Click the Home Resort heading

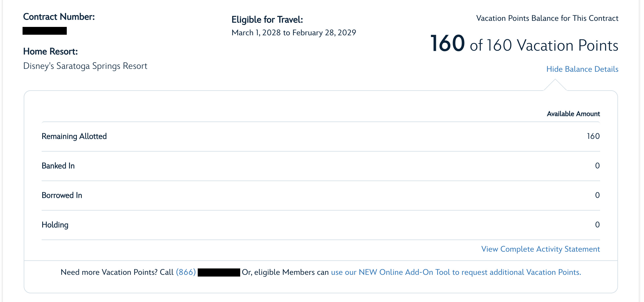51,51
